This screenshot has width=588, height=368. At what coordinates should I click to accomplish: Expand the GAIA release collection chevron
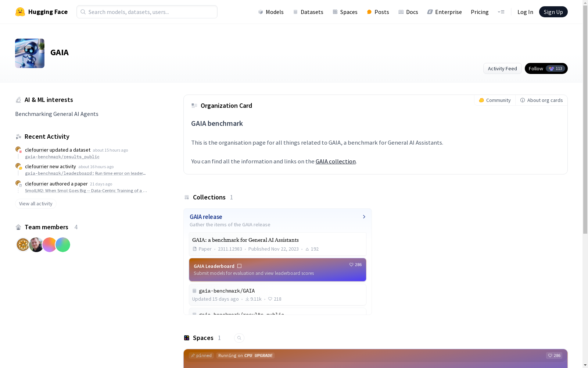364,217
